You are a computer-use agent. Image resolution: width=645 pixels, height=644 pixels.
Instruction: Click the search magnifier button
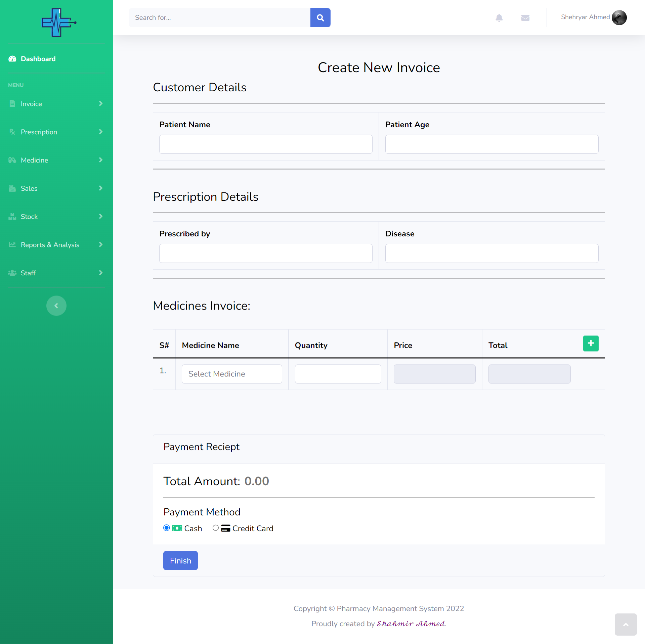coord(320,18)
